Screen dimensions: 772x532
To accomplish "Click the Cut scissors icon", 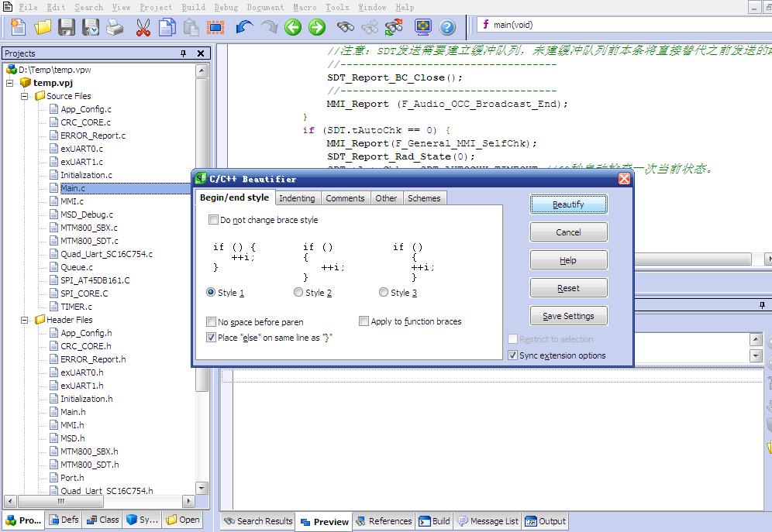I will tap(143, 27).
